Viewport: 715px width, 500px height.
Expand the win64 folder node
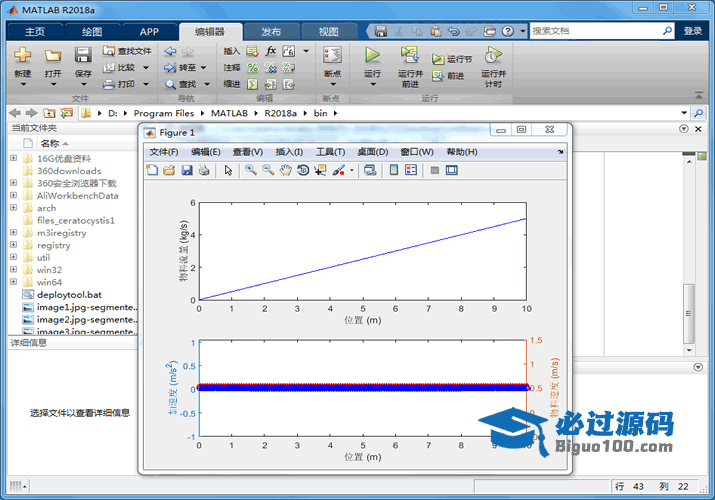tap(13, 282)
